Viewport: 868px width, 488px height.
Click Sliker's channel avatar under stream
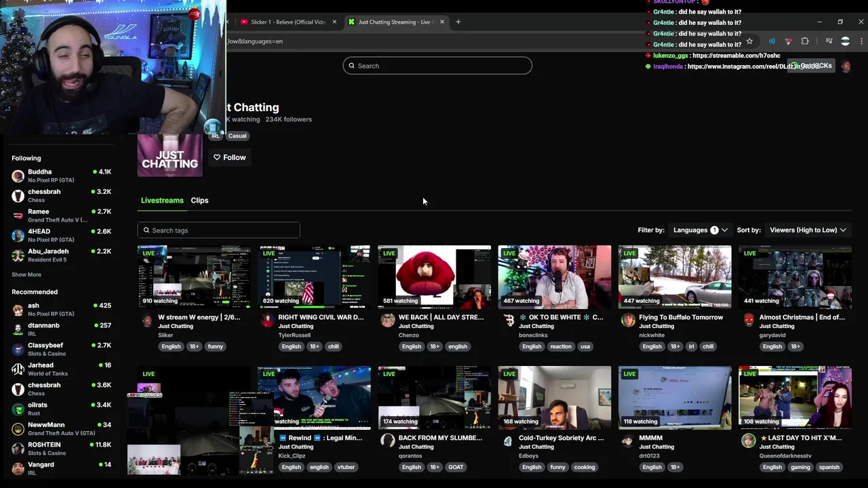click(147, 321)
